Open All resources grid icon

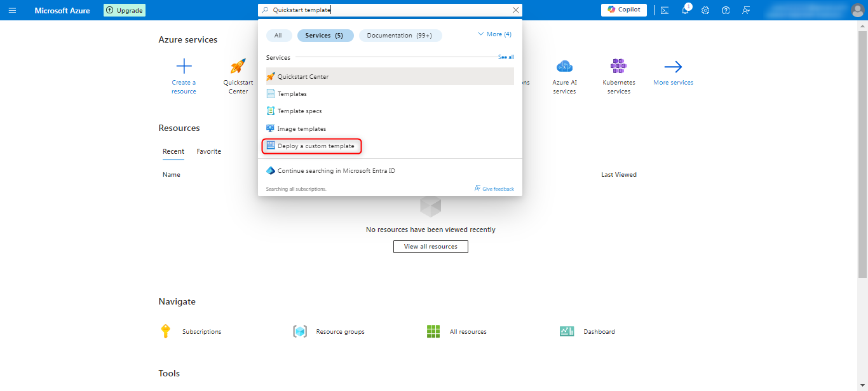(x=433, y=331)
